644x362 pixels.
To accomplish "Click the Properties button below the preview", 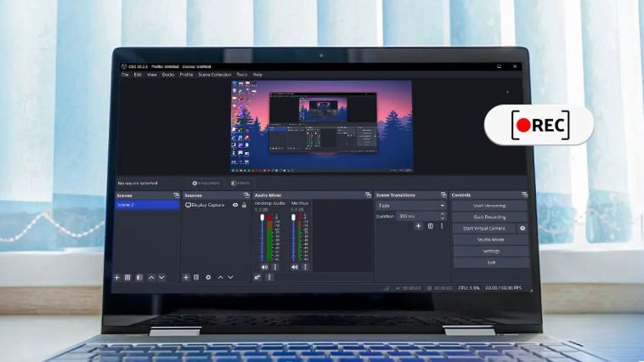I will coord(206,184).
